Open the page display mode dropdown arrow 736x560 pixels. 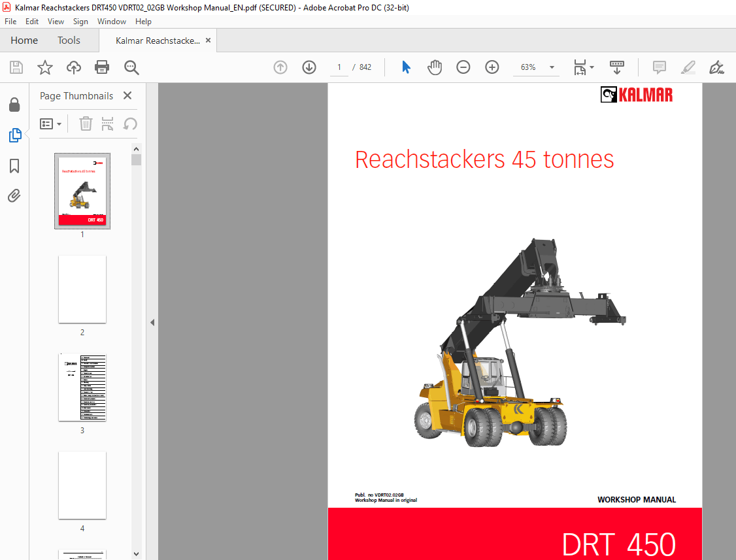coord(592,67)
